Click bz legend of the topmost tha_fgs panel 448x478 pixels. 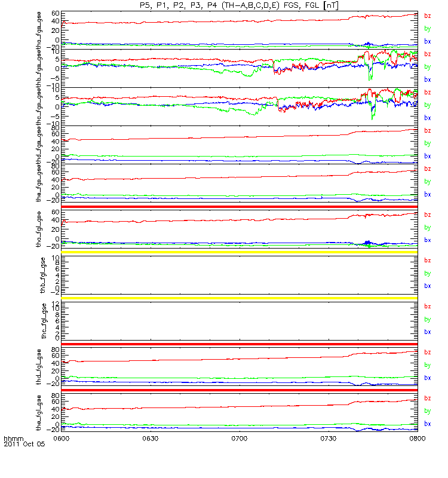428,16
